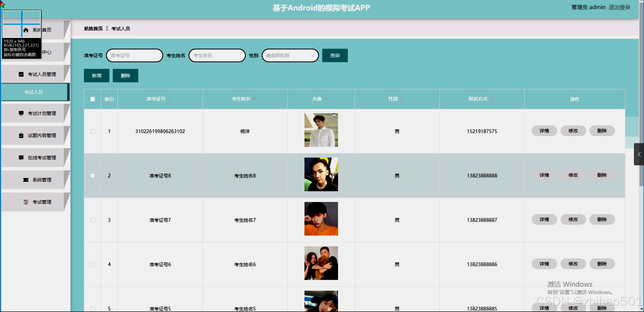The height and width of the screenshot is (312, 644).
Task: Click the chart icon of 考试人员管理
Action: [21, 74]
